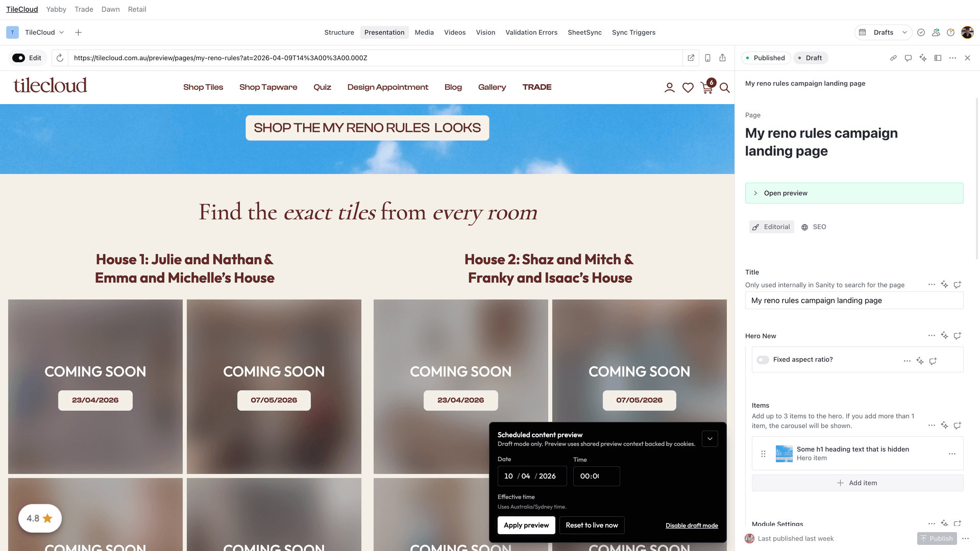Select the Published perspective pill
Image resolution: width=980 pixels, height=551 pixels.
click(x=766, y=58)
